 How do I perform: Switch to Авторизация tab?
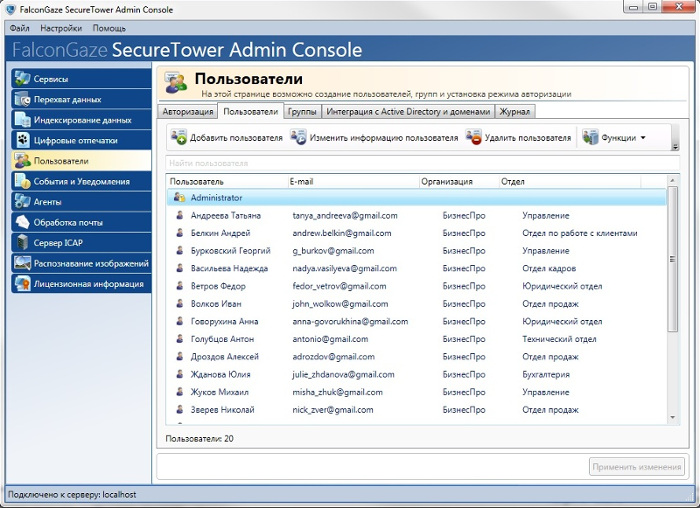(188, 112)
